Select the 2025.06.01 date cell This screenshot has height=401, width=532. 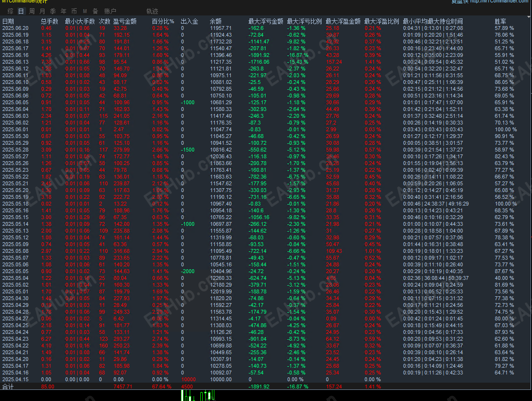click(x=15, y=130)
